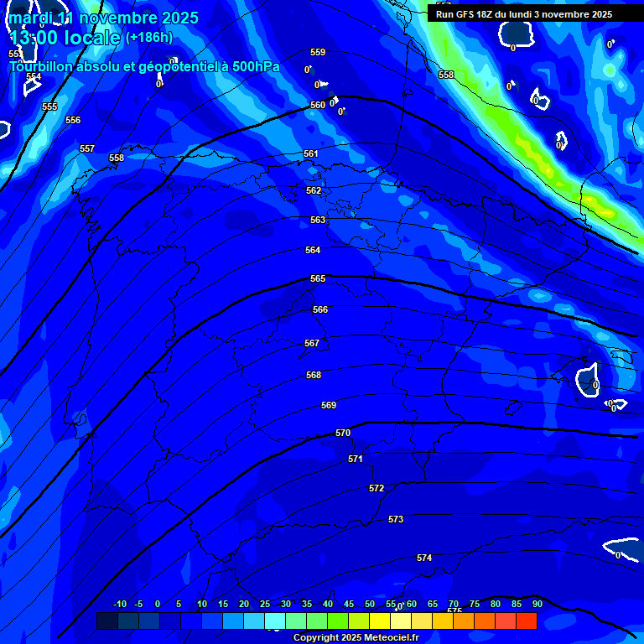Screen dimensions: 644x644
Task: Select the 560 isohypse label
Action: coord(318,105)
